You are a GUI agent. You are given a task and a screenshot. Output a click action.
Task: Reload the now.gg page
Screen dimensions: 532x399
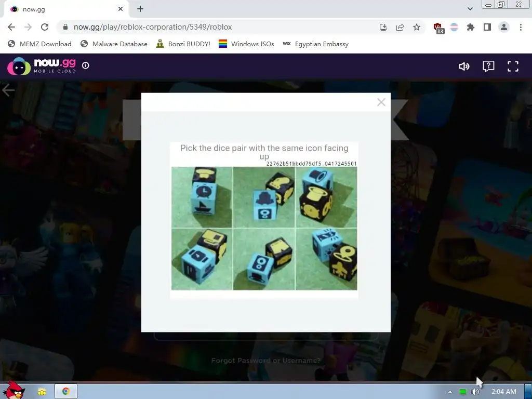point(45,27)
